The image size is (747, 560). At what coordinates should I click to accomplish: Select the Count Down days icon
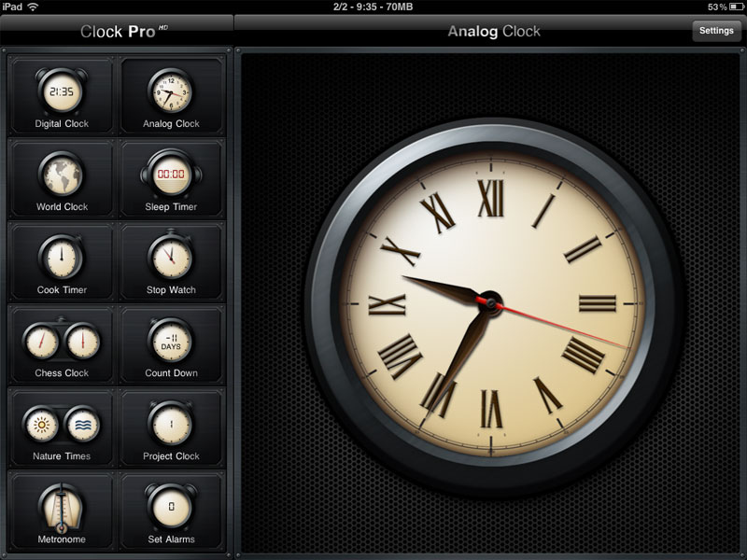(x=171, y=342)
